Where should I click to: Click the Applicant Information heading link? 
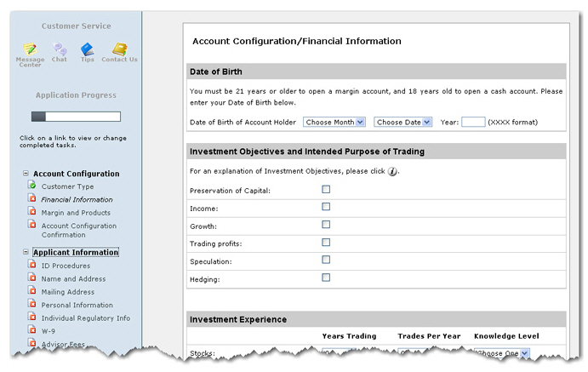76,252
